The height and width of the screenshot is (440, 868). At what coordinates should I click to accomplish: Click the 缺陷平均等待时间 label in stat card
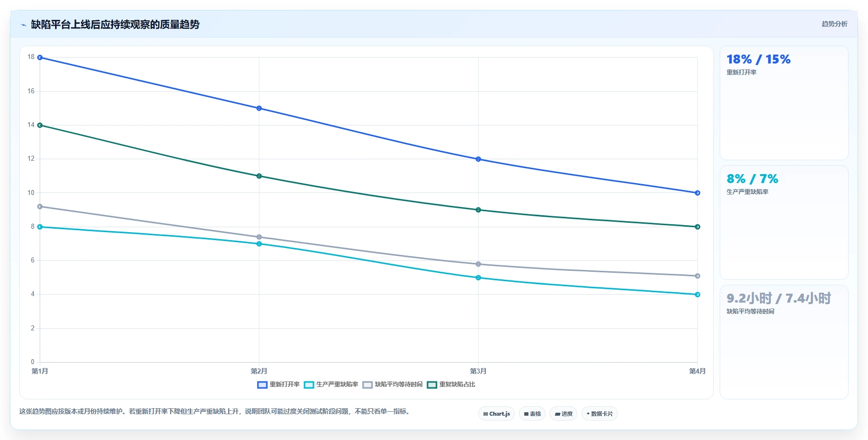click(x=750, y=312)
